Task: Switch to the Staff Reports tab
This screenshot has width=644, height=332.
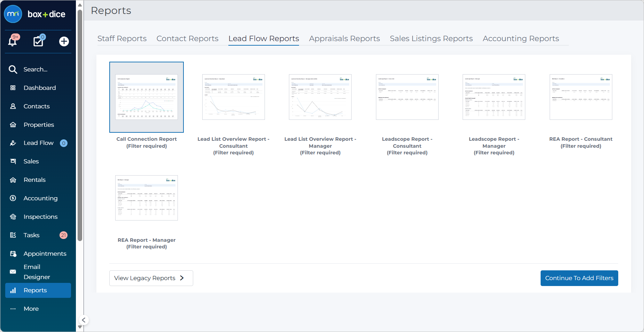Action: click(122, 39)
